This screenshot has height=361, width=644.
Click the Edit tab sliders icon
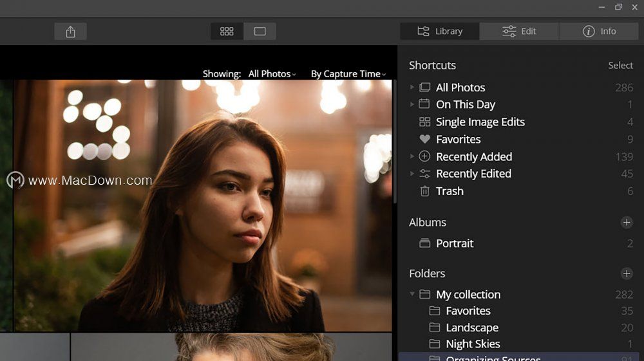509,31
